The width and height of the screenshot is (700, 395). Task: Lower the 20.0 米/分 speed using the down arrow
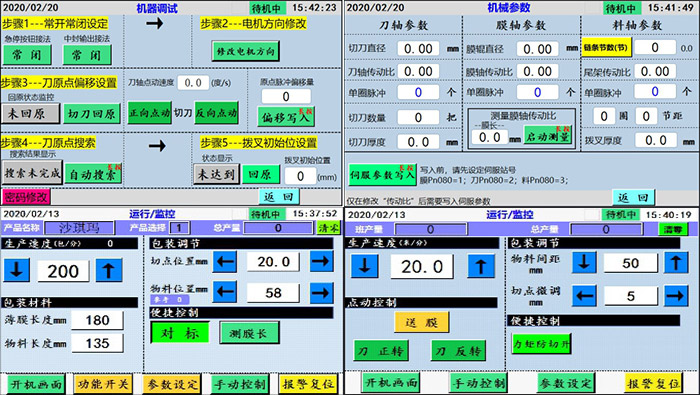coord(364,266)
